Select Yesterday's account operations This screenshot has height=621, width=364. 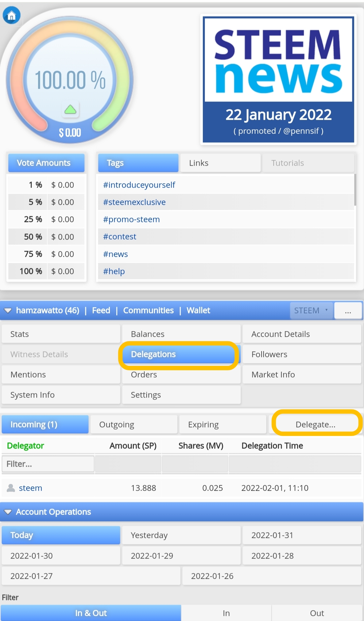(x=181, y=535)
